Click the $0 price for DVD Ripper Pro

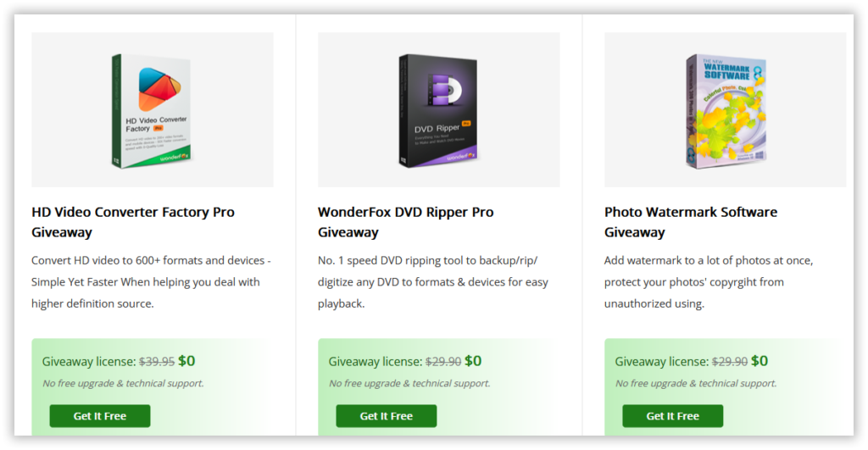(473, 361)
